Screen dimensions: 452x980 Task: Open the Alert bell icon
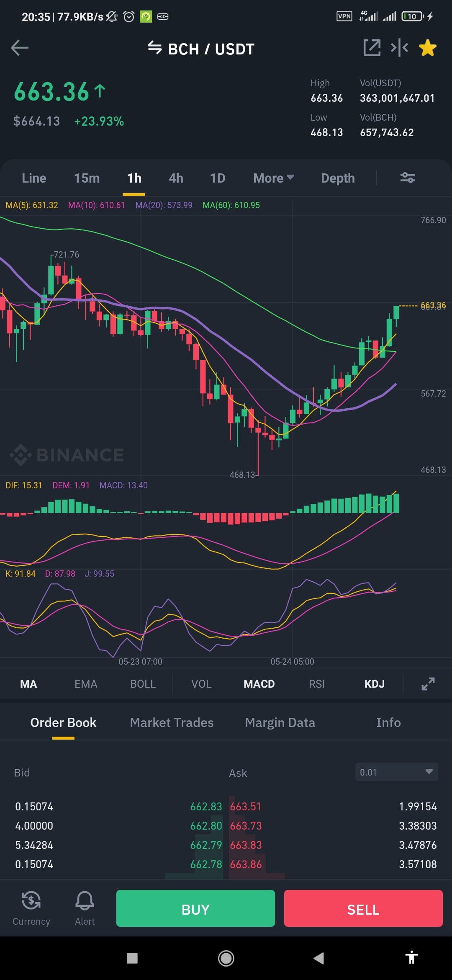click(x=85, y=907)
